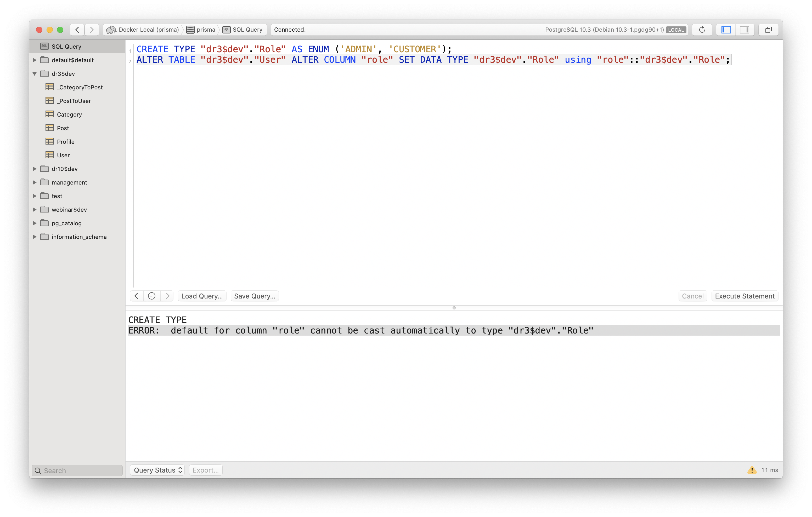Click the SQL Query icon in sidebar
Image resolution: width=812 pixels, height=517 pixels.
point(45,46)
